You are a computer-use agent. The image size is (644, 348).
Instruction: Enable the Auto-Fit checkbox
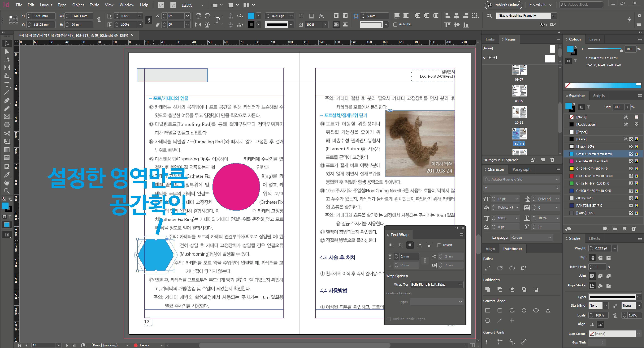point(395,24)
